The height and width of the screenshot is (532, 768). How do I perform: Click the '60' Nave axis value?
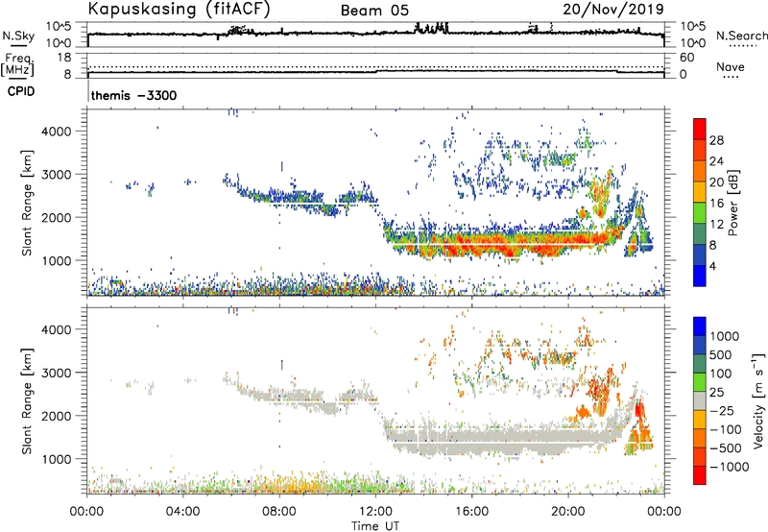(x=686, y=58)
